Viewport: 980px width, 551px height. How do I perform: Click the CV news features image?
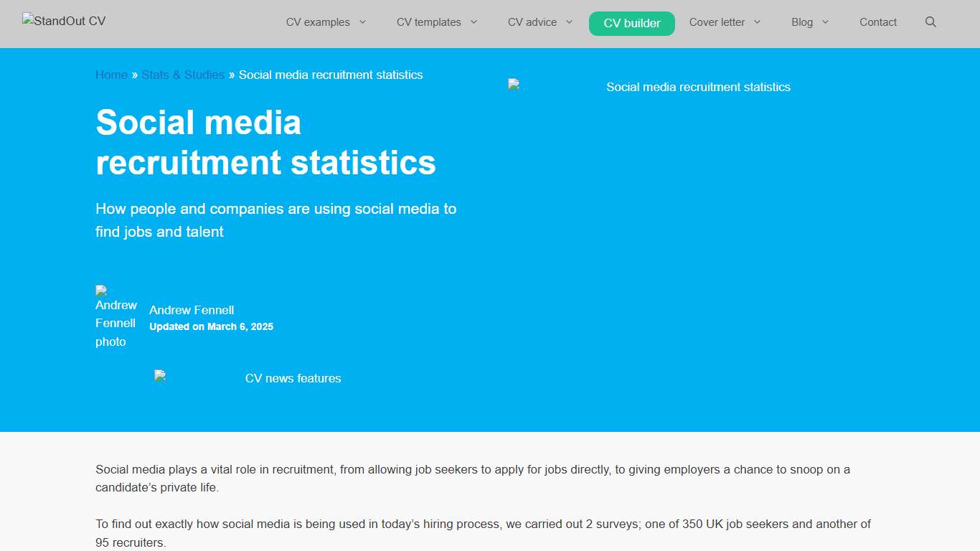(x=293, y=378)
